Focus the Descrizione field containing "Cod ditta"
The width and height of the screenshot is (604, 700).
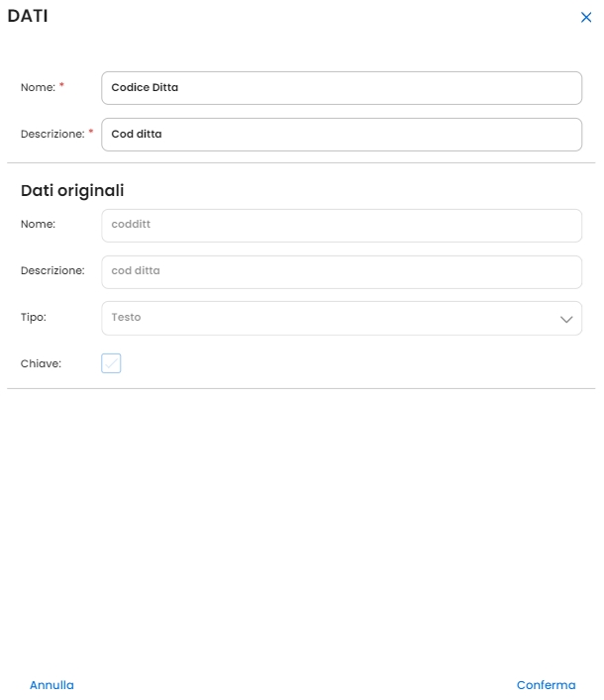pyautogui.click(x=341, y=134)
